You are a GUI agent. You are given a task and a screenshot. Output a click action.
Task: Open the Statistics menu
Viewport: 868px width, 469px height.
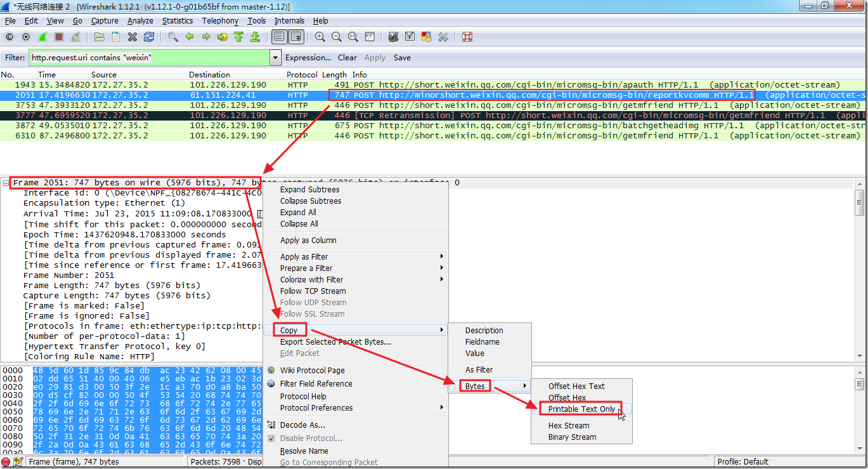pyautogui.click(x=178, y=21)
